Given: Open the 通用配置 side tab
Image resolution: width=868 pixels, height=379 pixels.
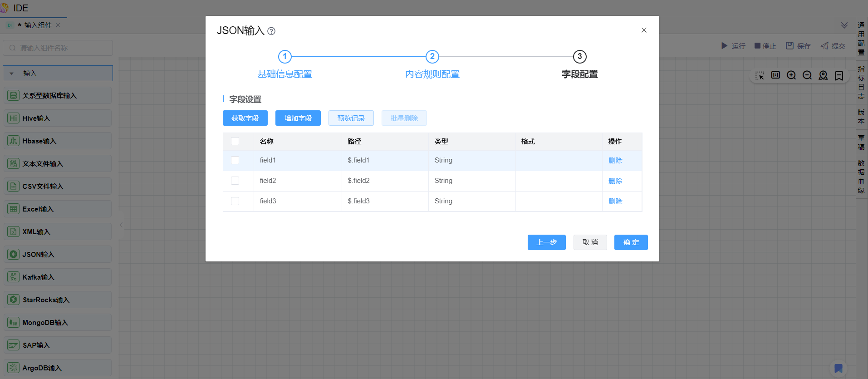Looking at the screenshot, I should (x=861, y=39).
